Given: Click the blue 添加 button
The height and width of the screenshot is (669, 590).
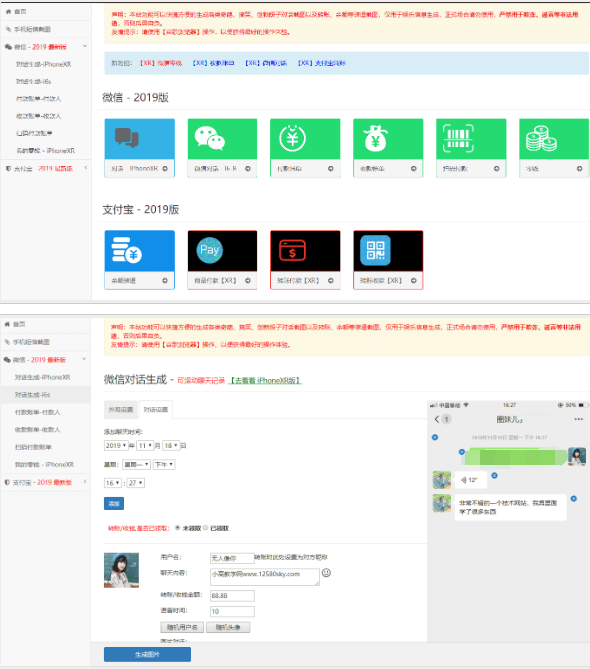Looking at the screenshot, I should coord(114,503).
